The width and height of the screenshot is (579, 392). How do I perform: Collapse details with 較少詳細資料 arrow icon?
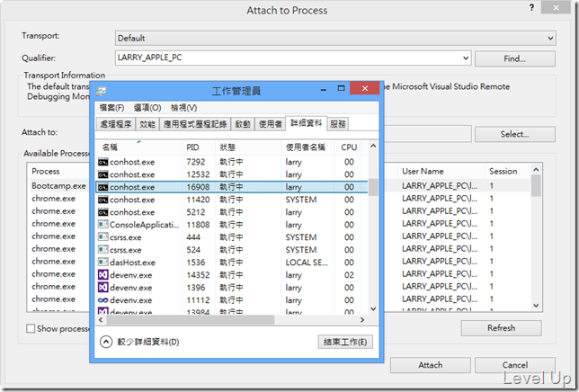click(105, 342)
